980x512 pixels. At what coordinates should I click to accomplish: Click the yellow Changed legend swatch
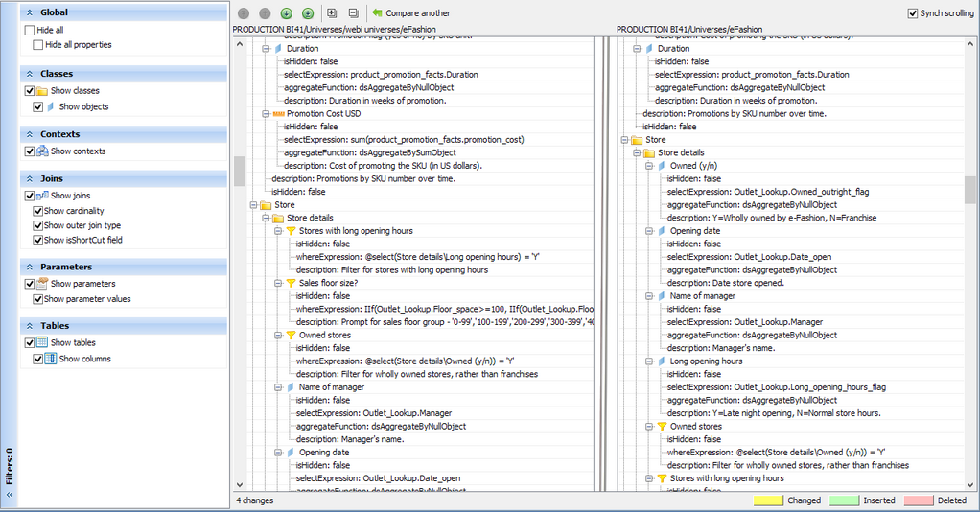point(768,500)
